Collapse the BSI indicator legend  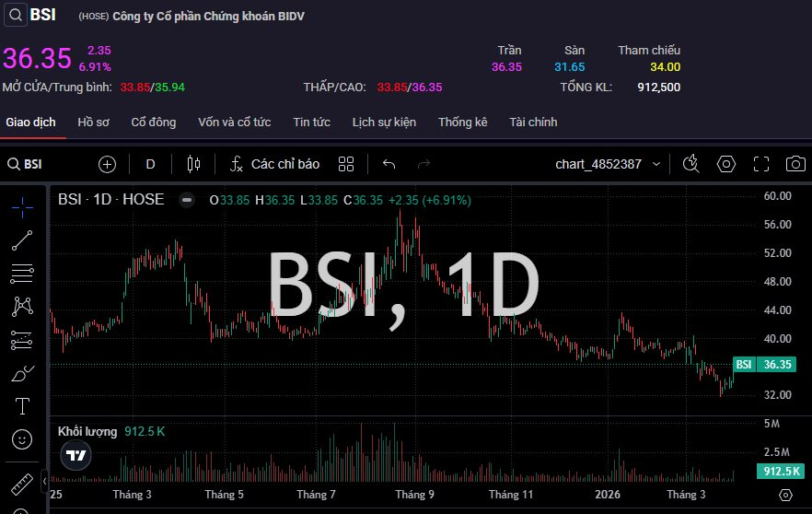pyautogui.click(x=187, y=199)
